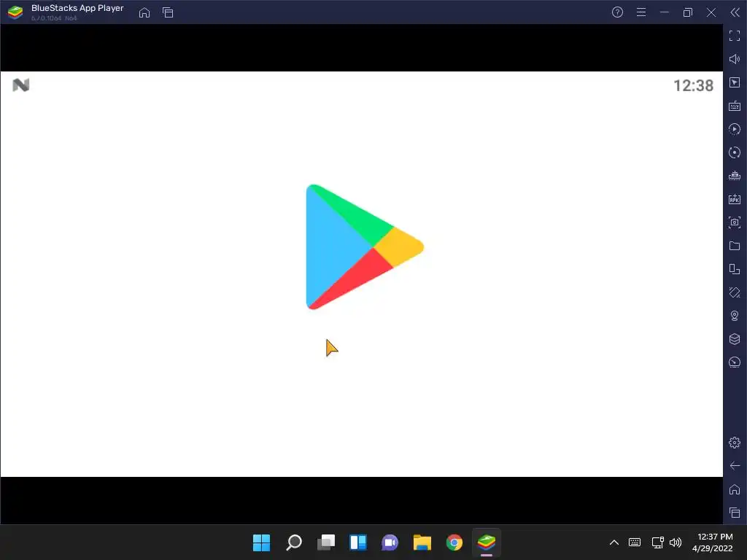Image resolution: width=747 pixels, height=560 pixels.
Task: Open BlueStacks settings gear in sidebar
Action: [735, 443]
